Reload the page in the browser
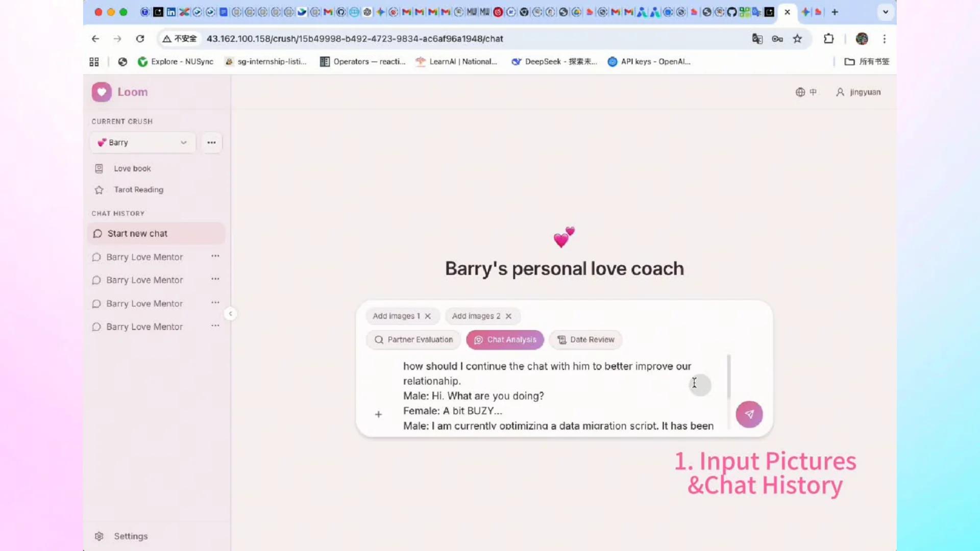This screenshot has width=980, height=551. [140, 39]
